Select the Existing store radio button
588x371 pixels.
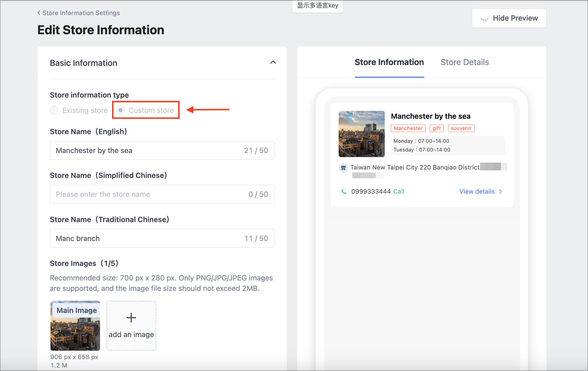click(54, 110)
